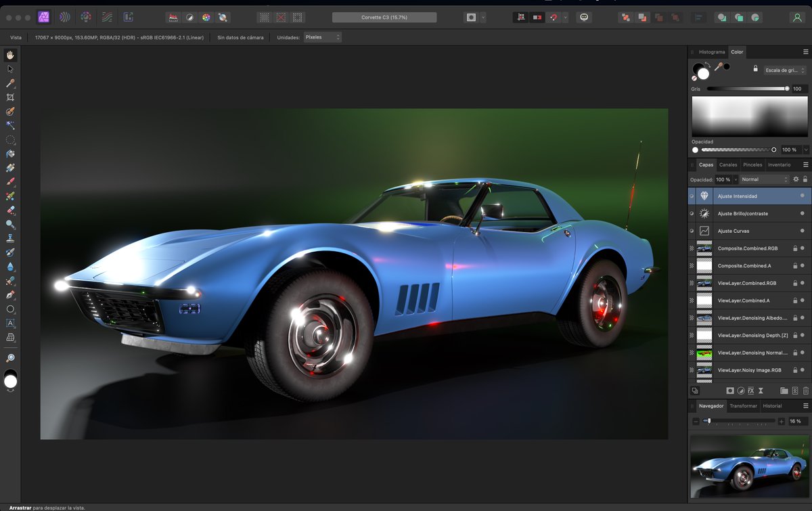Click the color picker eyedropper in Color panel
Screen dimensions: 812x511
pos(718,67)
